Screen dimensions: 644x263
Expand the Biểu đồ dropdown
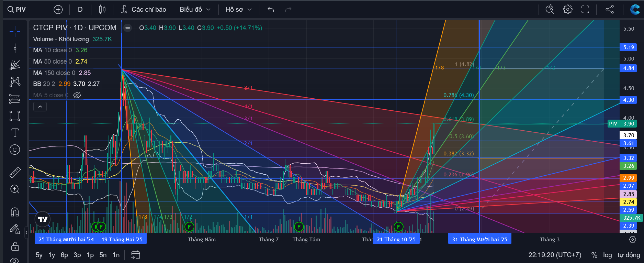tap(195, 10)
